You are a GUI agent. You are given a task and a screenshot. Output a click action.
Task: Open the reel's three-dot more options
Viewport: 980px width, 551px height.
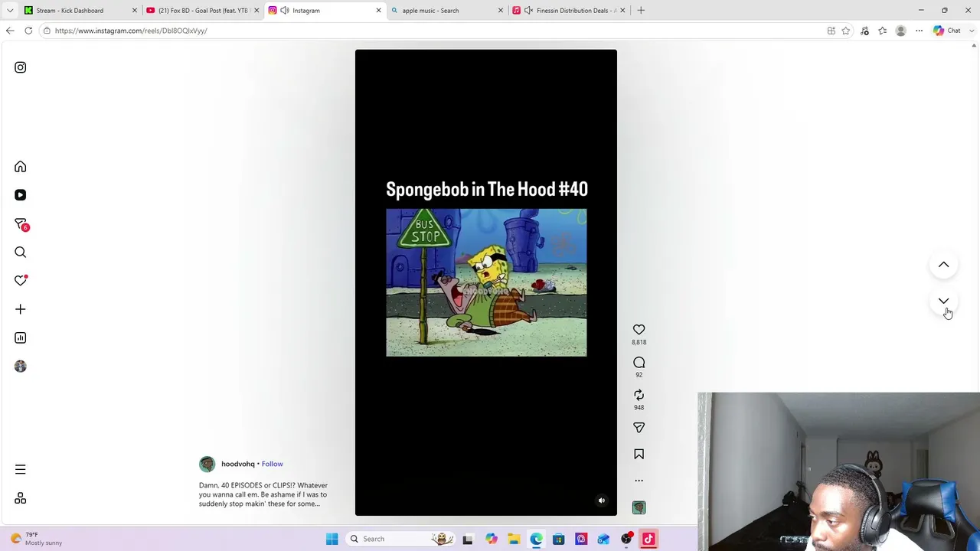[x=639, y=481]
